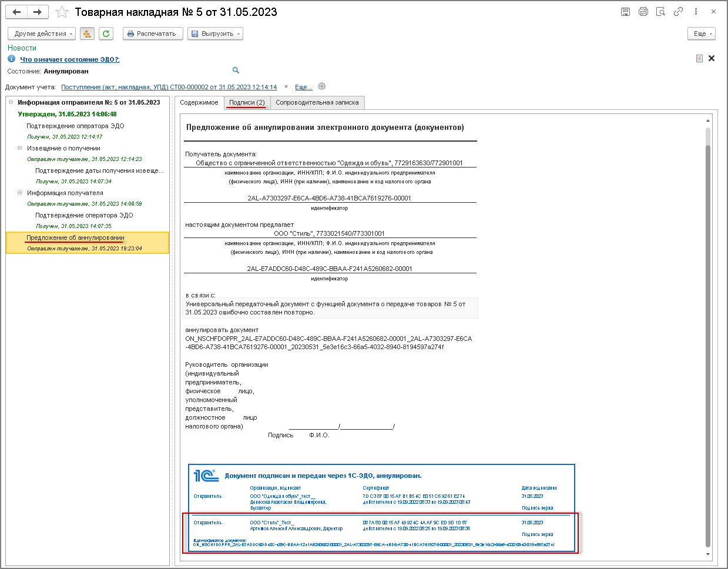Refresh document with the green arrow icon
Screen dimensions: 728x569
(106, 34)
